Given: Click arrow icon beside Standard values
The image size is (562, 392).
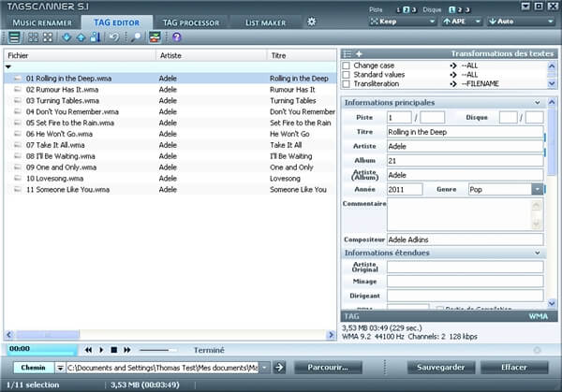Looking at the screenshot, I should [x=453, y=75].
